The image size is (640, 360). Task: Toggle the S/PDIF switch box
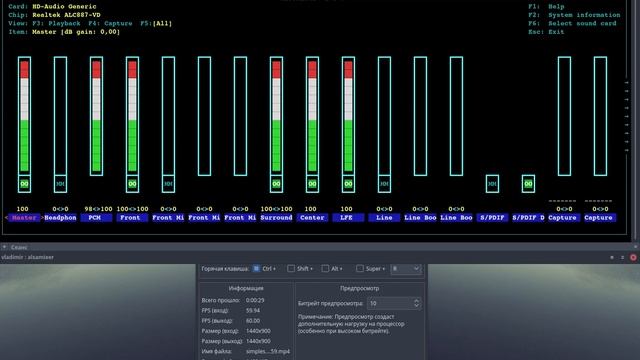point(492,184)
